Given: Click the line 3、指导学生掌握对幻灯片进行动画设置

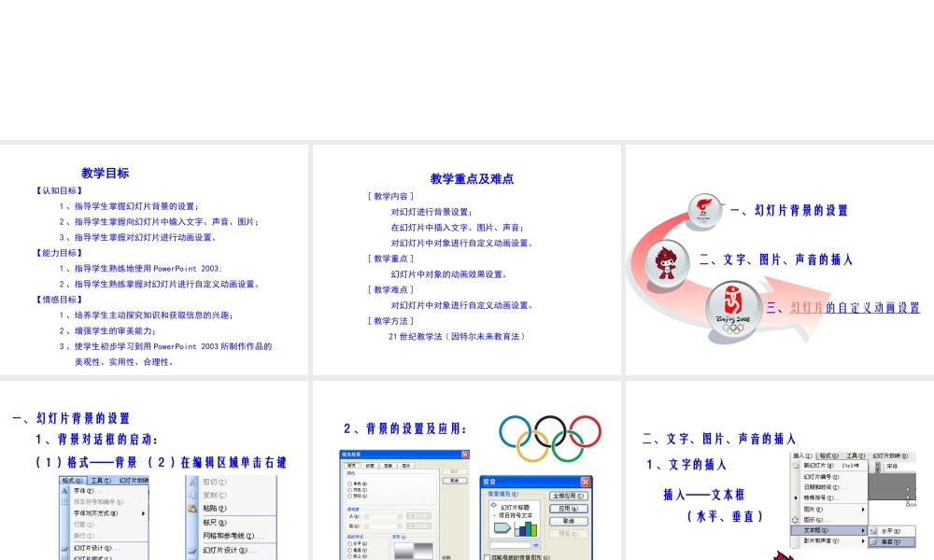Looking at the screenshot, I should (137, 237).
